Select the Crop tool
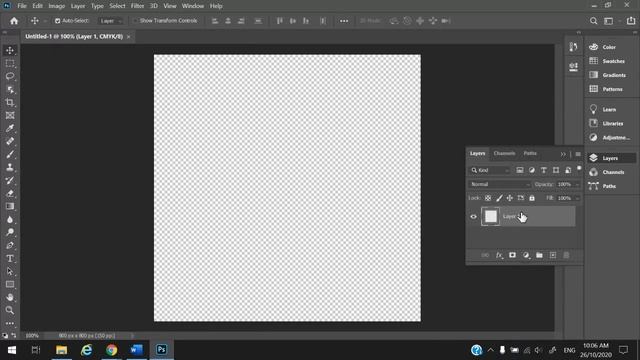This screenshot has height=360, width=640. (x=10, y=102)
